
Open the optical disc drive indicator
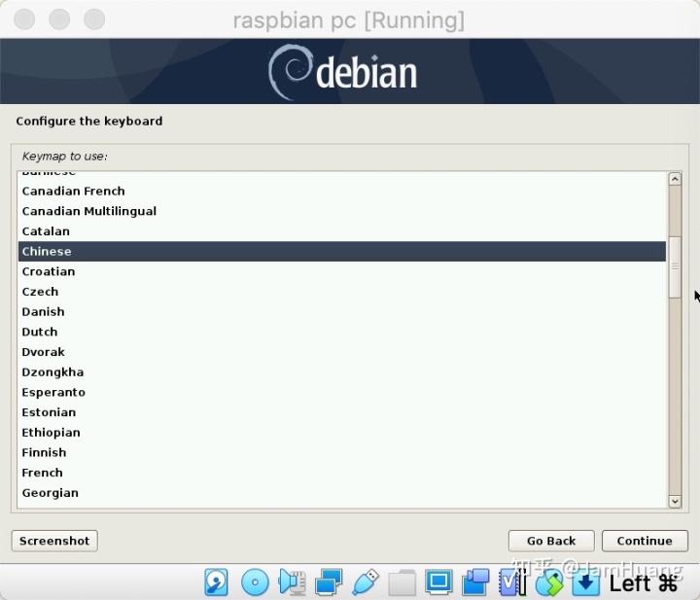pos(255,582)
